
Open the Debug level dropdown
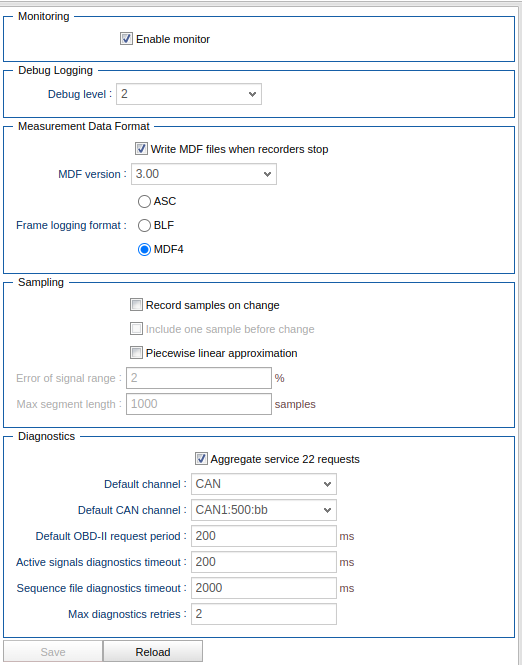(x=189, y=94)
